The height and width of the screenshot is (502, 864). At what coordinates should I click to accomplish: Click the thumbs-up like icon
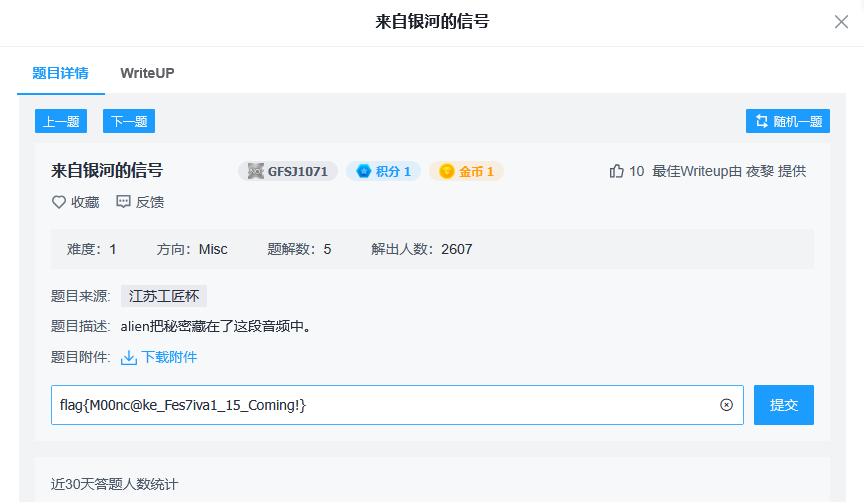(x=617, y=171)
